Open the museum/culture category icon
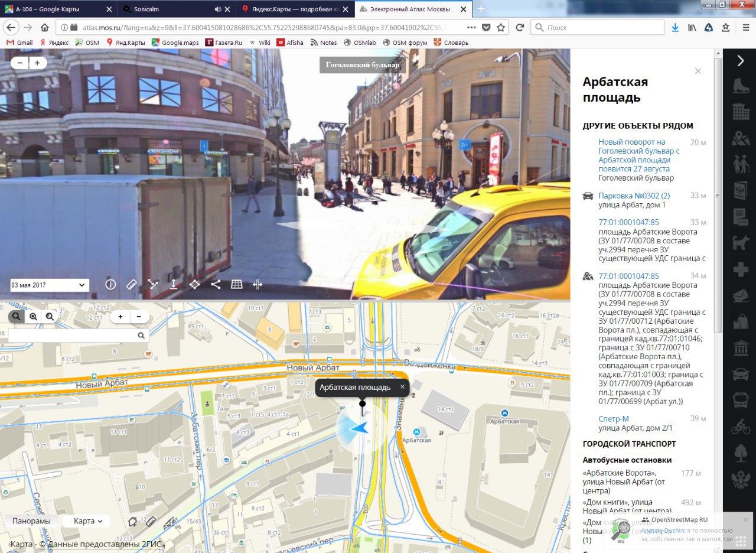The width and height of the screenshot is (756, 553). [x=741, y=348]
